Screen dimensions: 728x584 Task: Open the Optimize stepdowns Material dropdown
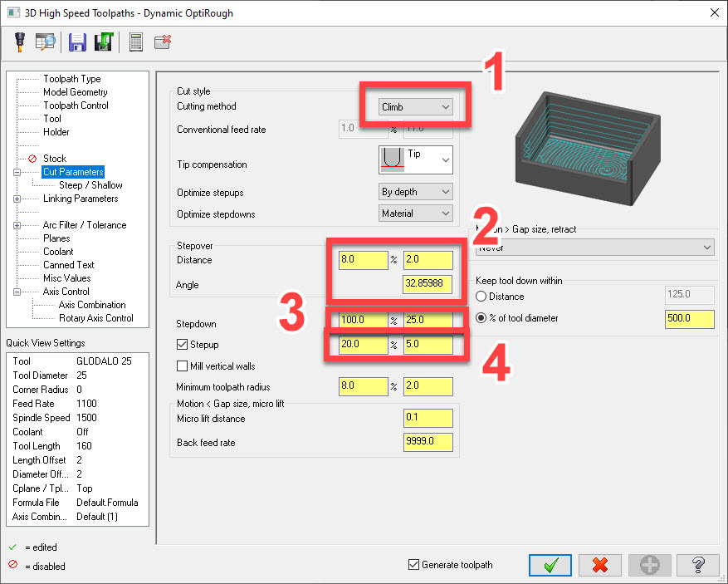coord(416,214)
